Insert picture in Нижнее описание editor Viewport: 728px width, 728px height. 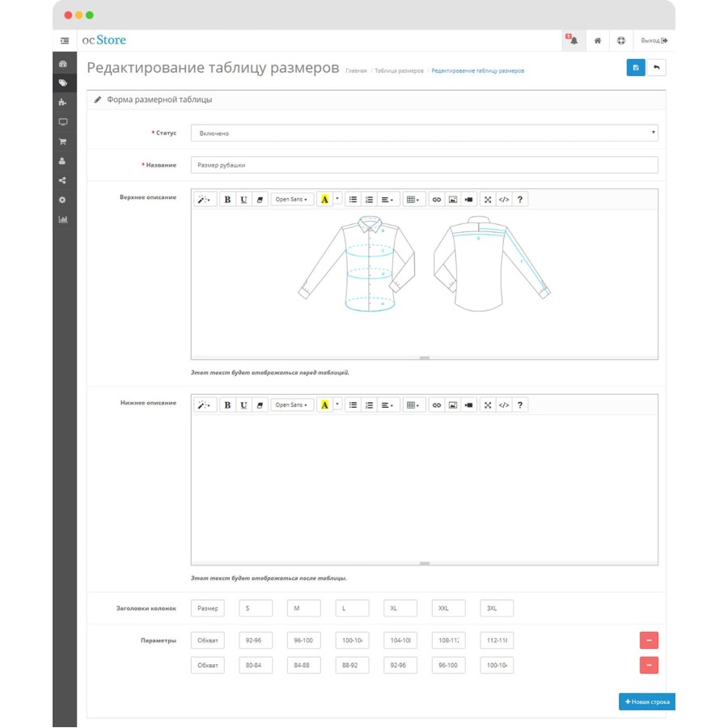tap(453, 405)
